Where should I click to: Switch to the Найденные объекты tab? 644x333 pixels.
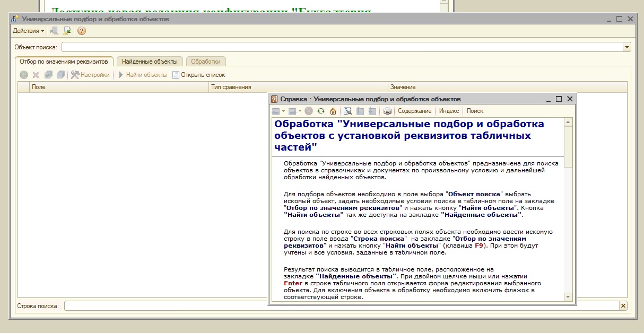click(150, 62)
